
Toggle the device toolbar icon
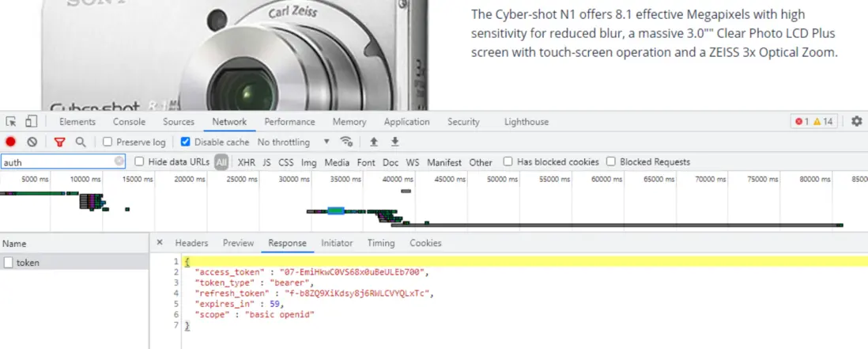click(x=32, y=121)
